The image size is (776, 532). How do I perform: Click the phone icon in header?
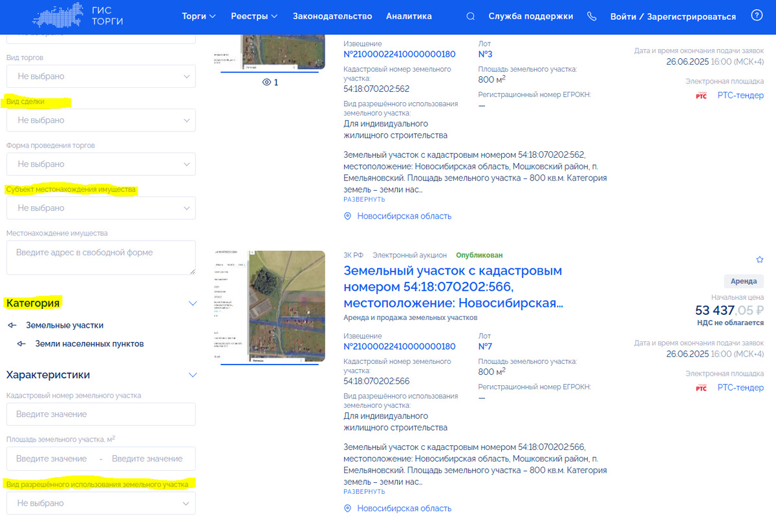click(592, 16)
